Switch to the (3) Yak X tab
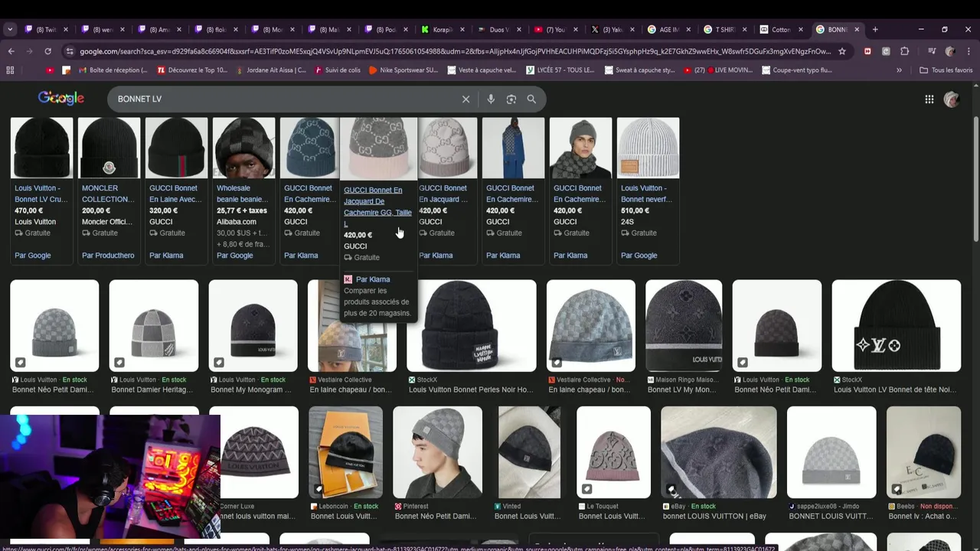The width and height of the screenshot is (980, 551). (611, 29)
